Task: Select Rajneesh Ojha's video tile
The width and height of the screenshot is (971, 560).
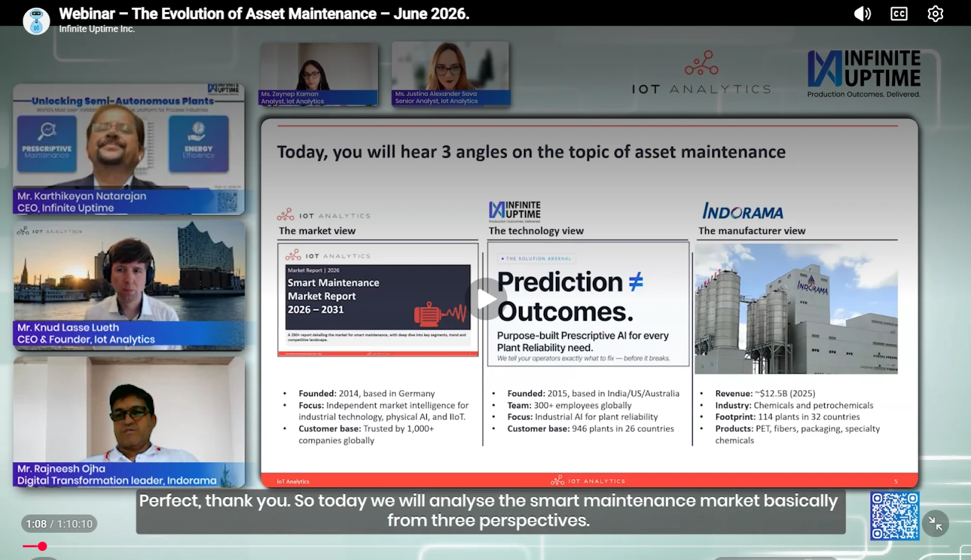Action: coord(129,422)
